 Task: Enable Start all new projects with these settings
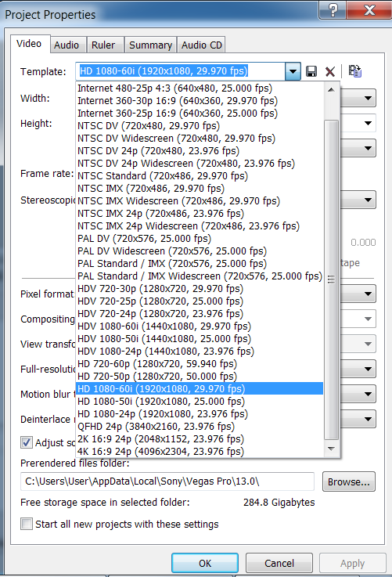coord(27,524)
